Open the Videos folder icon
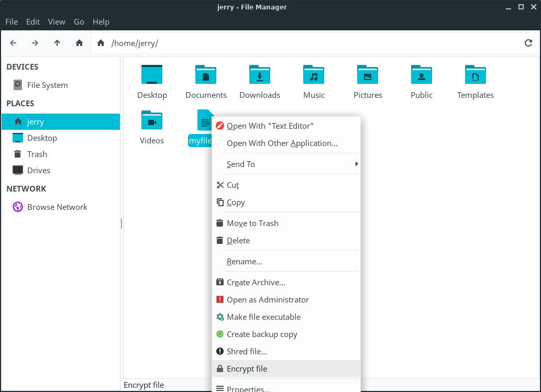The width and height of the screenshot is (541, 392). pos(152,121)
